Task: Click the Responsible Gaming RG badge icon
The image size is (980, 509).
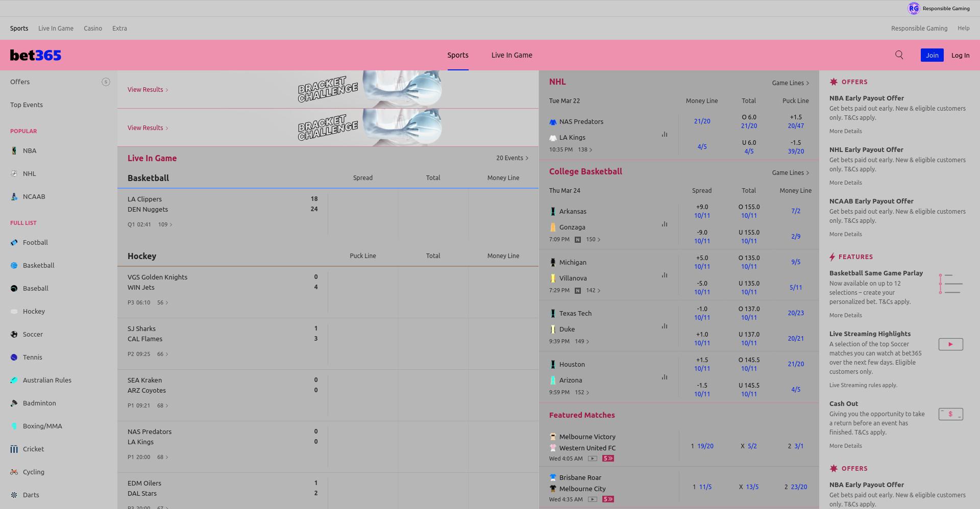Action: [x=914, y=8]
